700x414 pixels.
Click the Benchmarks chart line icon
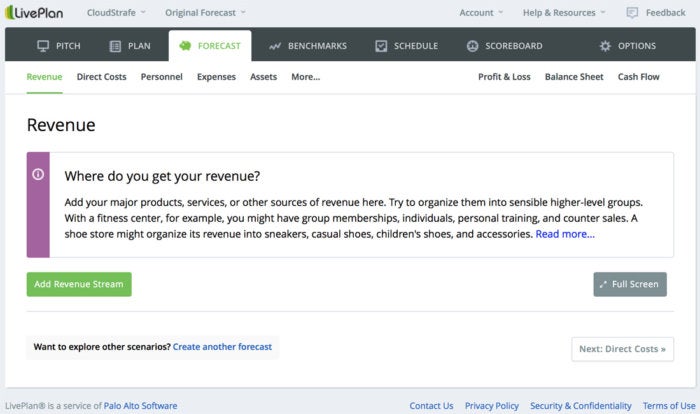point(275,46)
